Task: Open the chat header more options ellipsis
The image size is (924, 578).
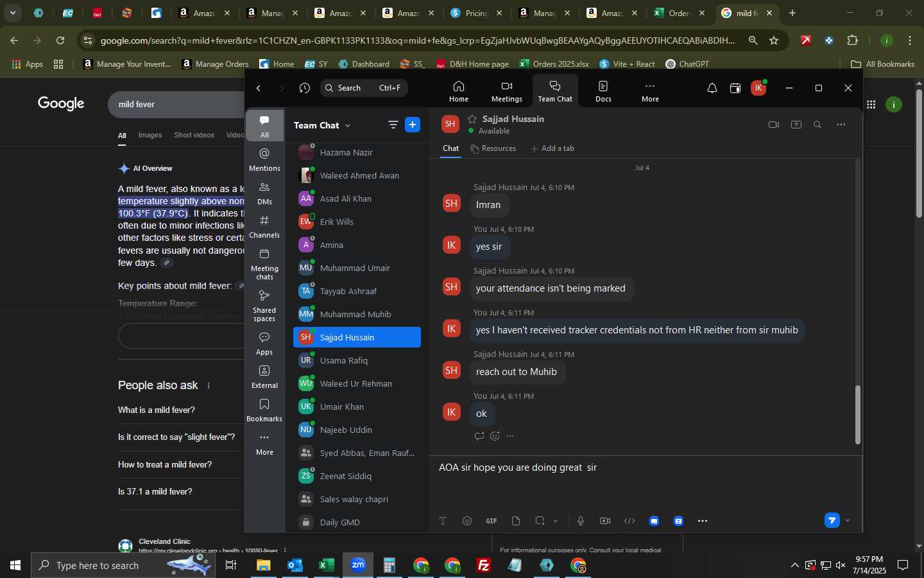Action: (x=841, y=125)
